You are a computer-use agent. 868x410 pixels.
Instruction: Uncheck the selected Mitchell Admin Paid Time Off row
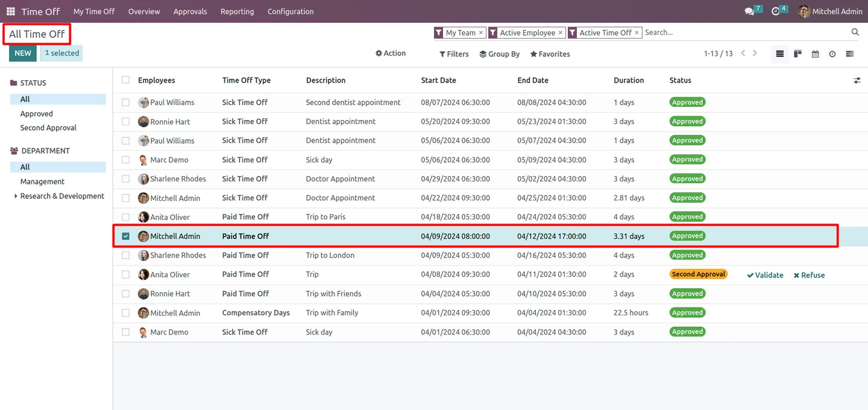(x=125, y=236)
